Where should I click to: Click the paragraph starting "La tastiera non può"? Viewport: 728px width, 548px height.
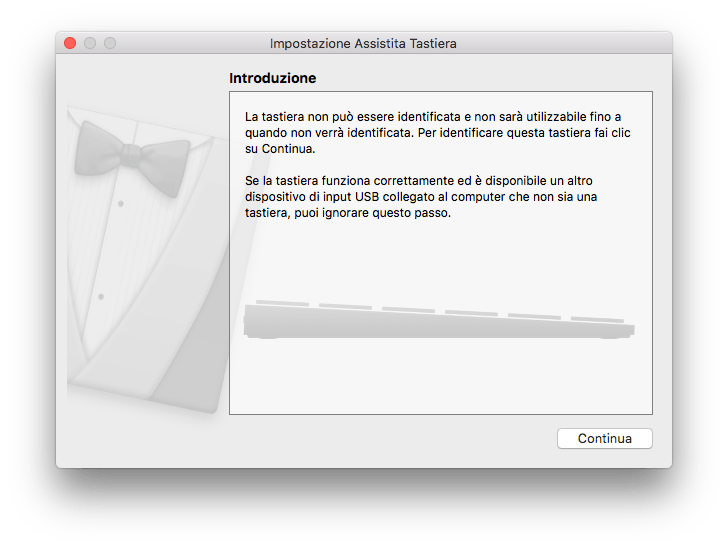click(x=437, y=132)
